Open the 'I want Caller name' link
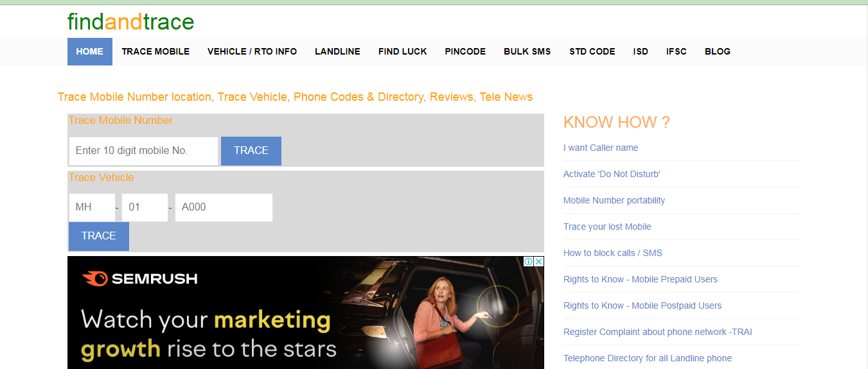The width and height of the screenshot is (868, 369). [x=601, y=148]
